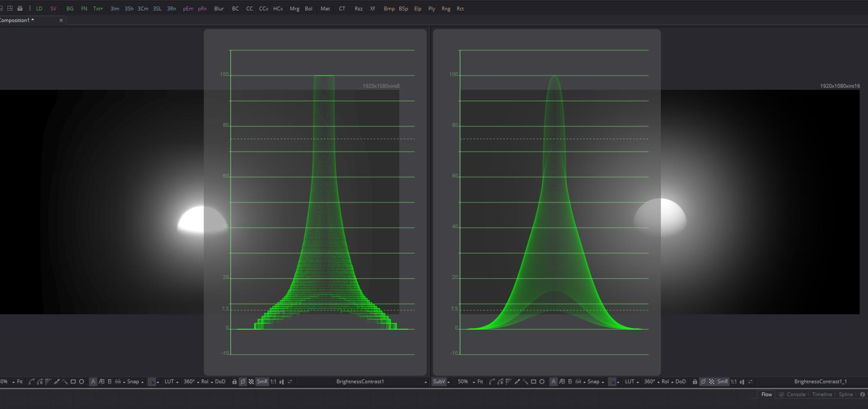868x409 pixels.
Task: Click BrightnessContrast1_1 viewer label
Action: pyautogui.click(x=820, y=382)
